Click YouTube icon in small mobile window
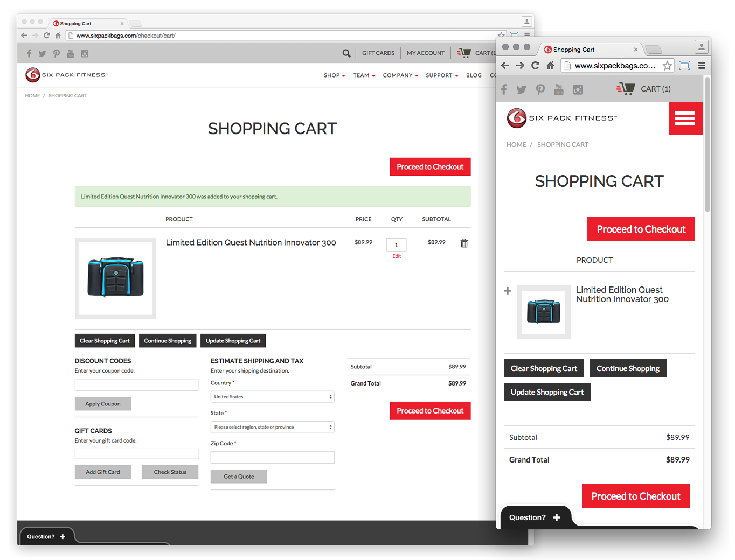This screenshot has width=735, height=560. (559, 89)
